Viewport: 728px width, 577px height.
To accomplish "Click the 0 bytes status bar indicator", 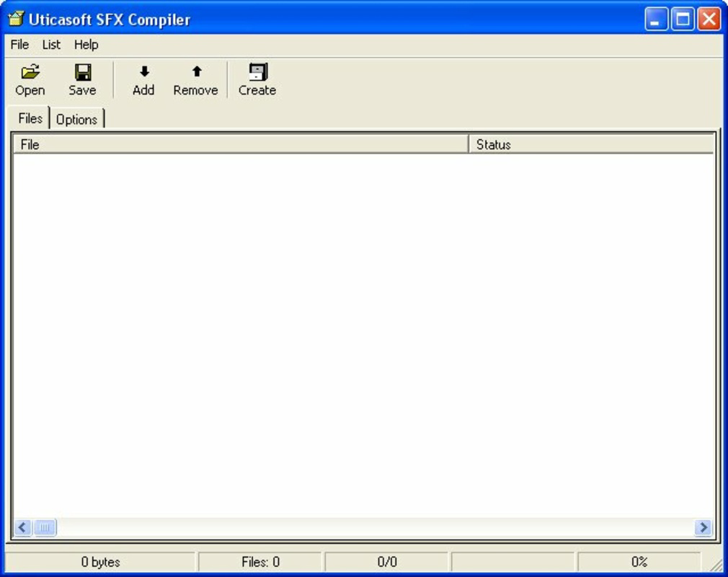I will coord(101,561).
